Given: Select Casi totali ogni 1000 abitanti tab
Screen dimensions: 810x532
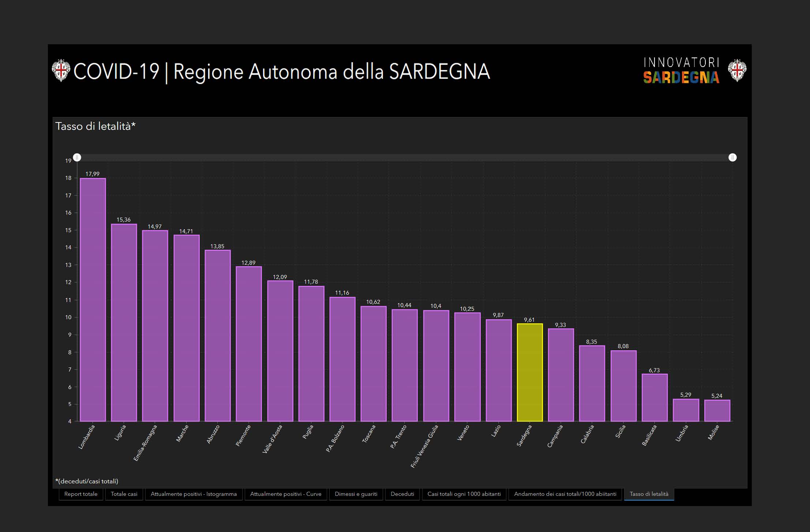Looking at the screenshot, I should pyautogui.click(x=464, y=494).
